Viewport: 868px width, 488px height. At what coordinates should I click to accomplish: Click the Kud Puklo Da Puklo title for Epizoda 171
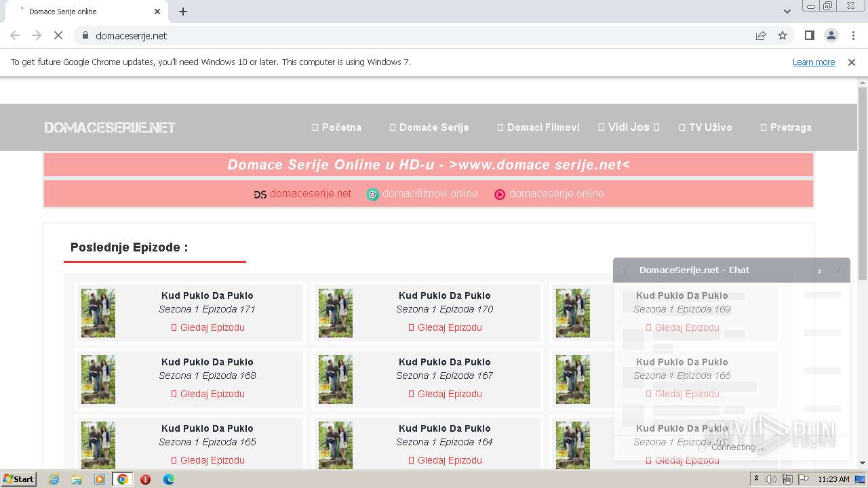point(208,296)
